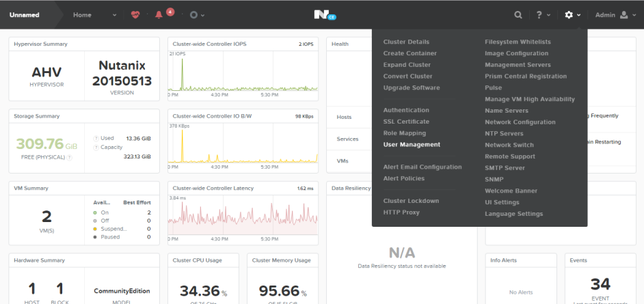Click the Unnamed cluster name
This screenshot has height=304, width=644.
(x=24, y=15)
